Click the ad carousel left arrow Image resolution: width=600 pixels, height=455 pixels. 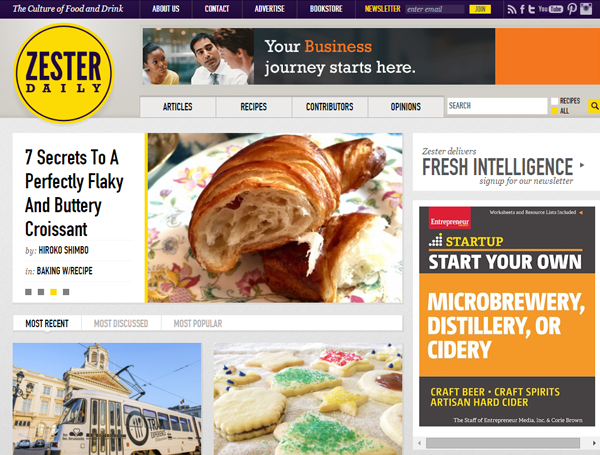tap(419, 443)
